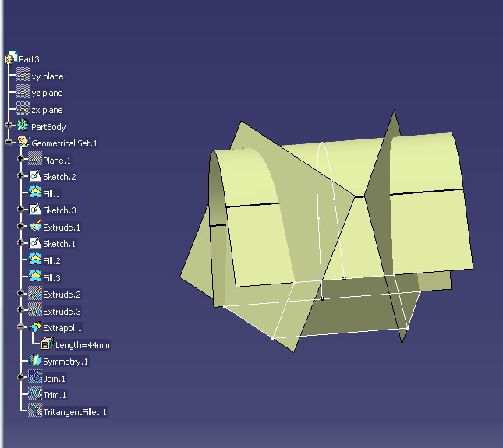Click the Sketch.3 icon

coord(35,210)
